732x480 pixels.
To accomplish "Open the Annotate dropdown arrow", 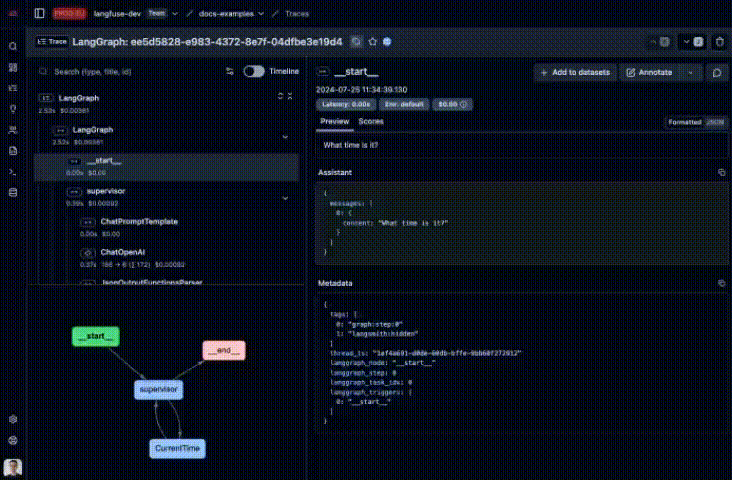I will click(690, 73).
